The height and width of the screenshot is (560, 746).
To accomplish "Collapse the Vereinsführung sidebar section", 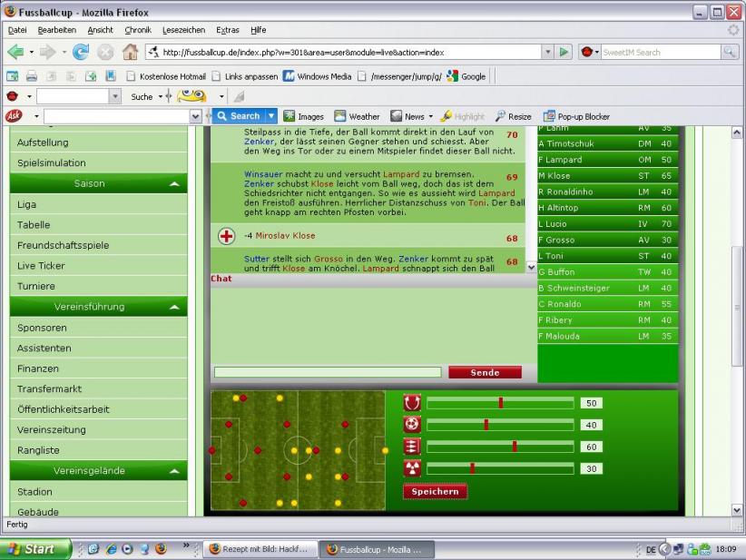I will (x=173, y=307).
